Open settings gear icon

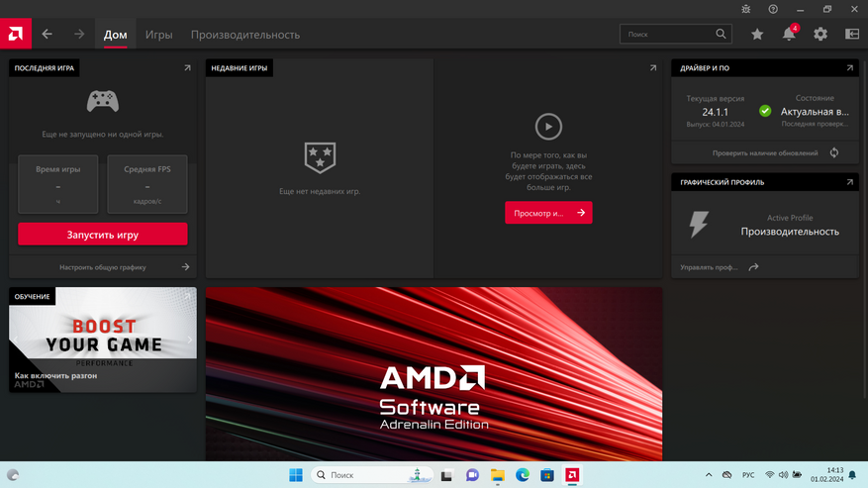pyautogui.click(x=820, y=34)
